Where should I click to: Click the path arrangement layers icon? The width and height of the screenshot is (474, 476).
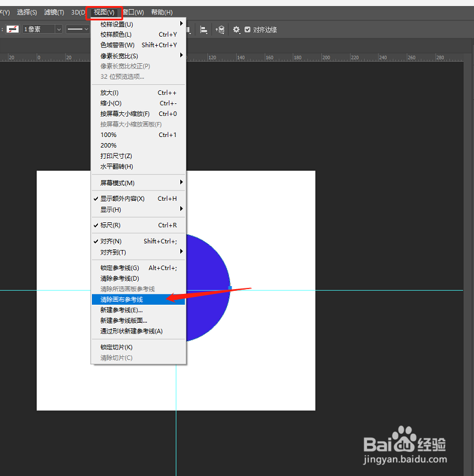click(x=220, y=30)
